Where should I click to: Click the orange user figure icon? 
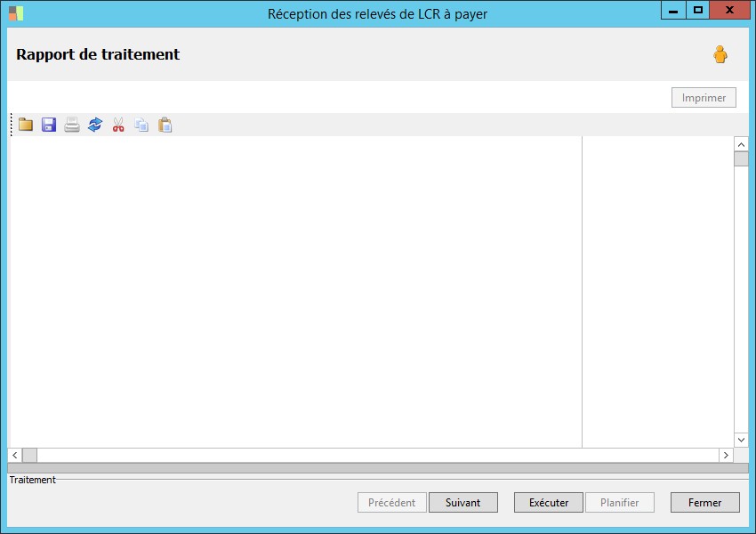[x=720, y=54]
